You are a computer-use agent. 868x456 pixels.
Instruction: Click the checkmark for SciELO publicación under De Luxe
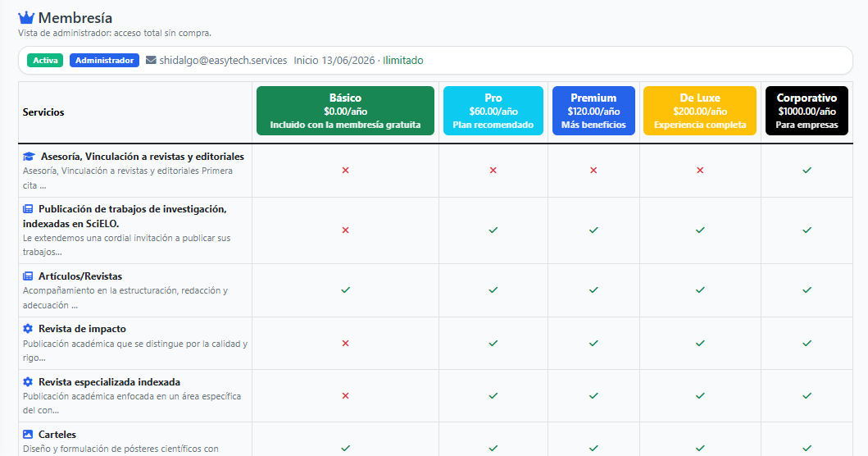tap(700, 230)
